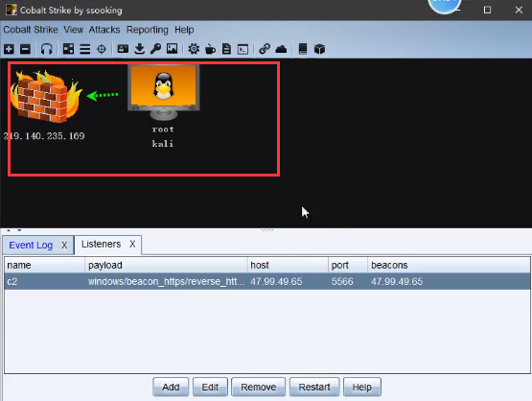Screen dimensions: 532x401
Task: Click the Add listener button
Action: tap(171, 387)
